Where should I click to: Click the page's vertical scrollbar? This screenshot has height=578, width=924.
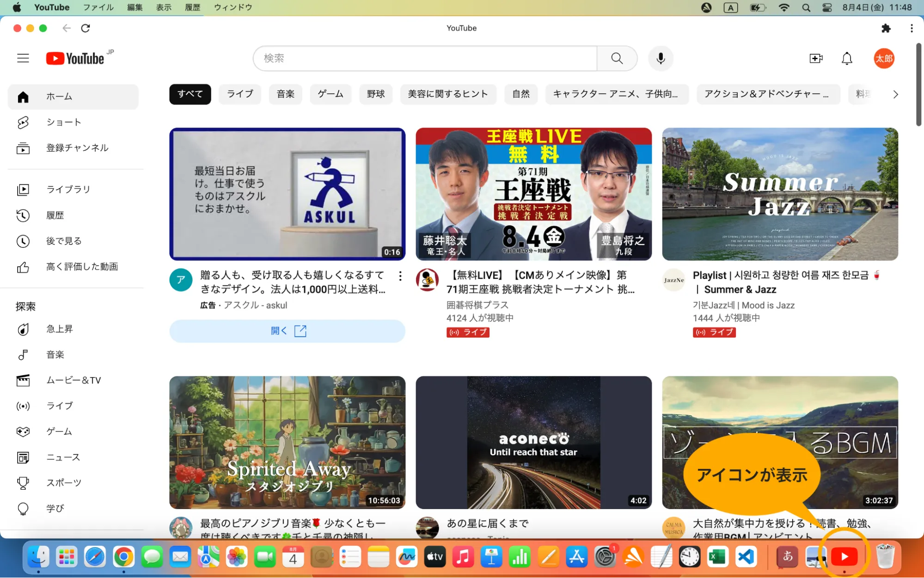click(918, 85)
